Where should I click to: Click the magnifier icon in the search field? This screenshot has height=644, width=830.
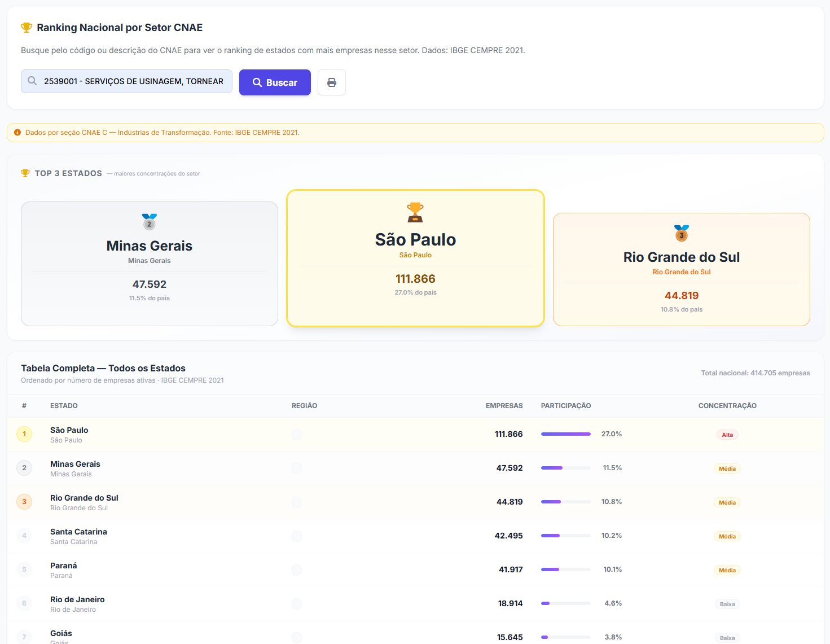tap(32, 81)
